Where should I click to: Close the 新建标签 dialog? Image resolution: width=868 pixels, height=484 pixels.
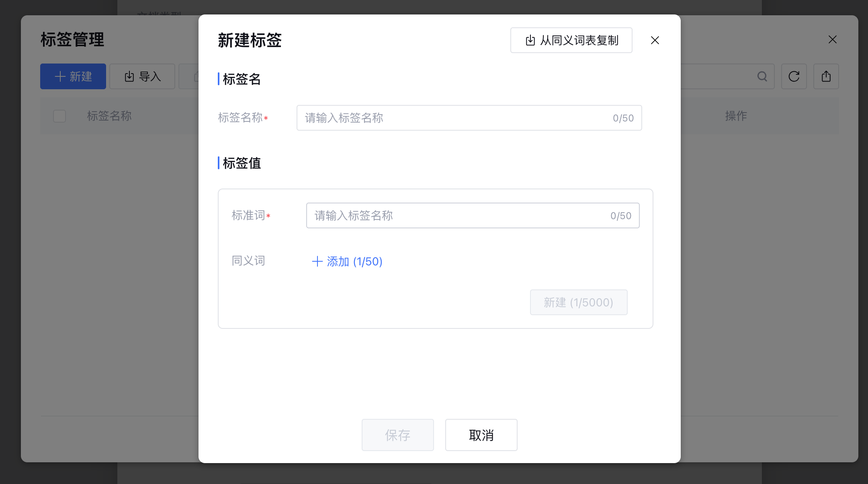(x=655, y=40)
